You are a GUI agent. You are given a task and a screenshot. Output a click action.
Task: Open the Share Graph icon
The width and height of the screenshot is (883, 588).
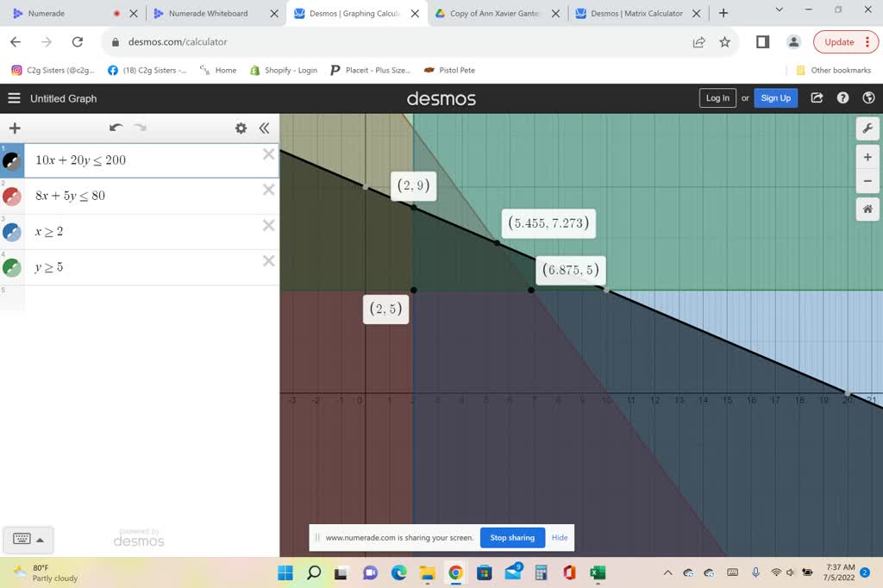817,98
